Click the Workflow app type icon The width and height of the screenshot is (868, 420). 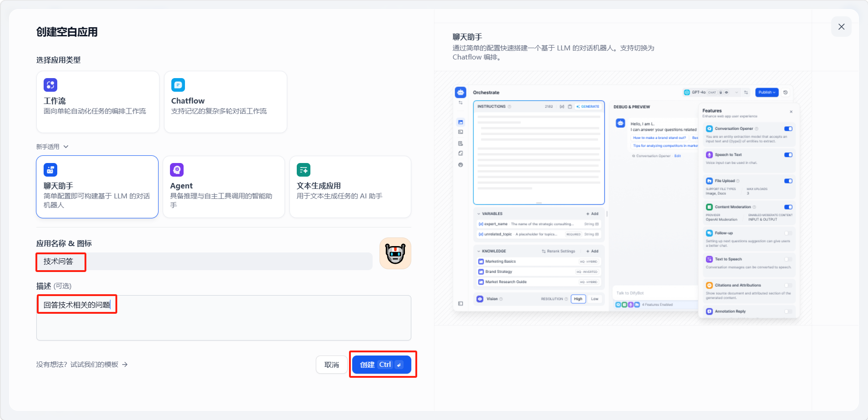pyautogui.click(x=50, y=85)
